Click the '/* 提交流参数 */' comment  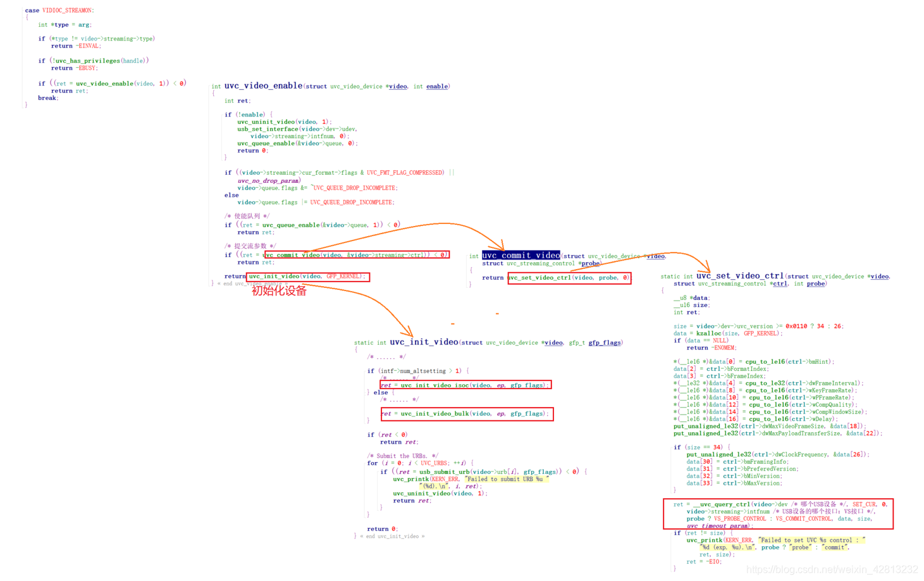[x=250, y=246]
